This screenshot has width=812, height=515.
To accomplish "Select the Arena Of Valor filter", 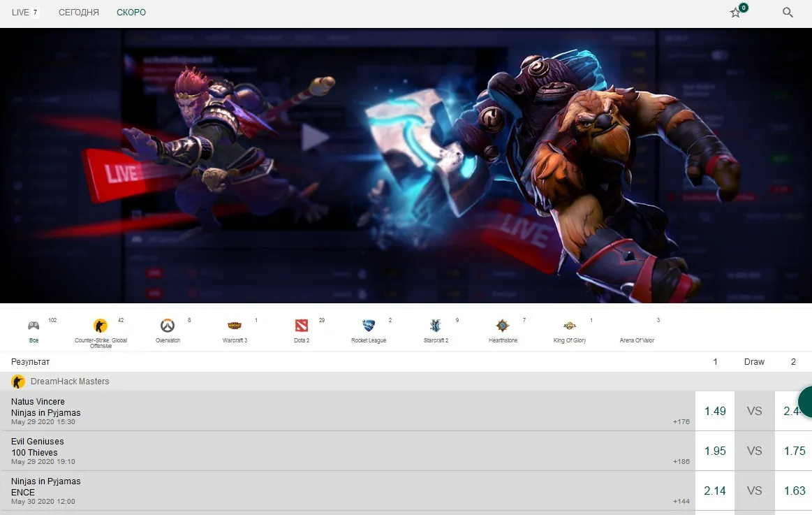I will pyautogui.click(x=637, y=340).
